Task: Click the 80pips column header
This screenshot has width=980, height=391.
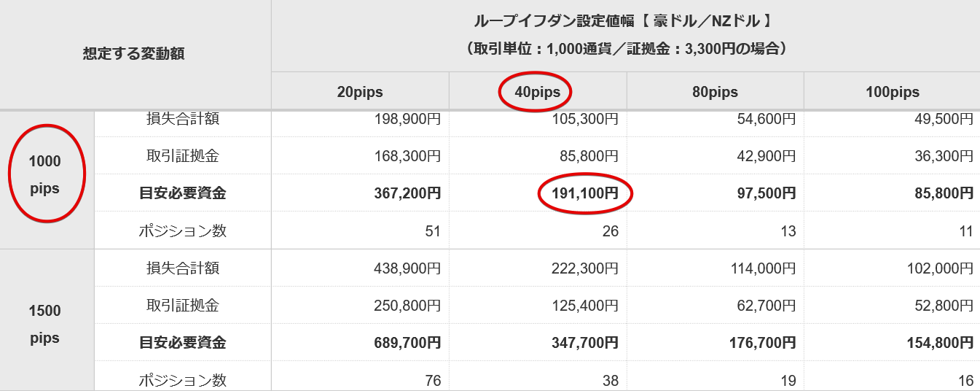Action: 715,93
